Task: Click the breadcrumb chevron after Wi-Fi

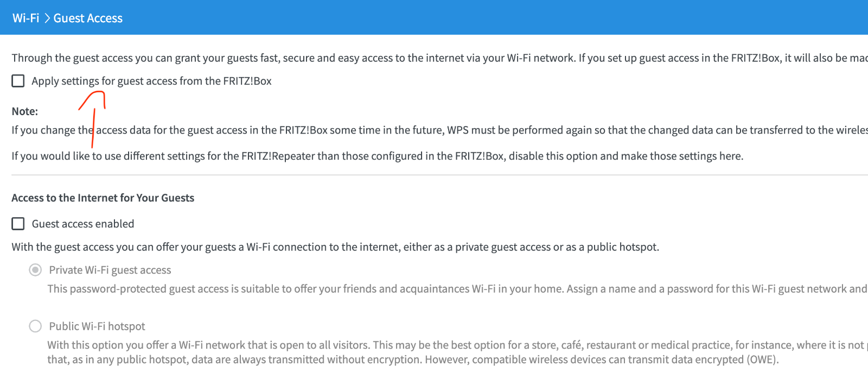Action: [47, 18]
